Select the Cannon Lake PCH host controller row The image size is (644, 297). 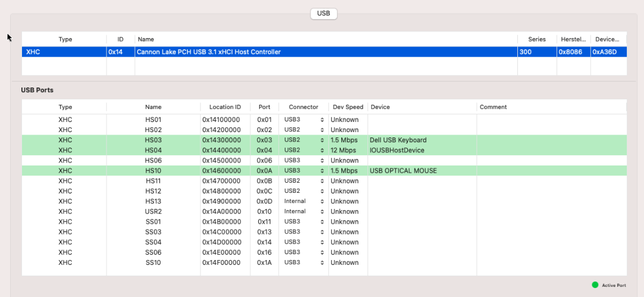[x=208, y=52]
